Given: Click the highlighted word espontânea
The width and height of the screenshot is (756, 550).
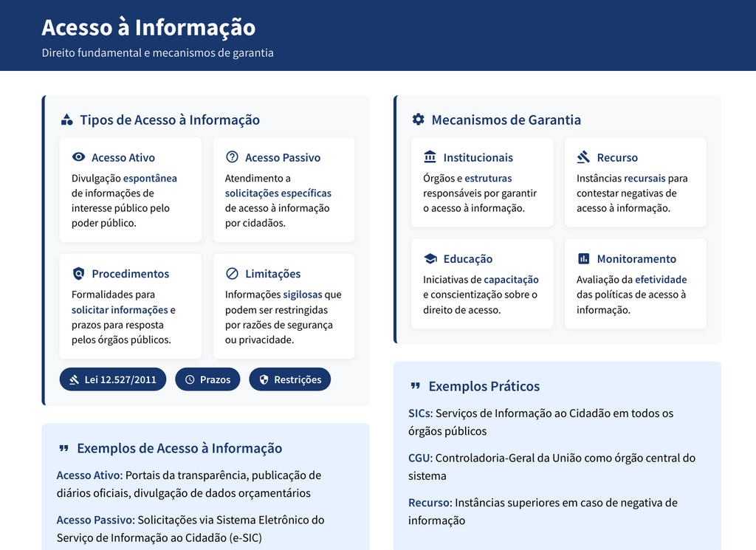Looking at the screenshot, I should click(150, 178).
